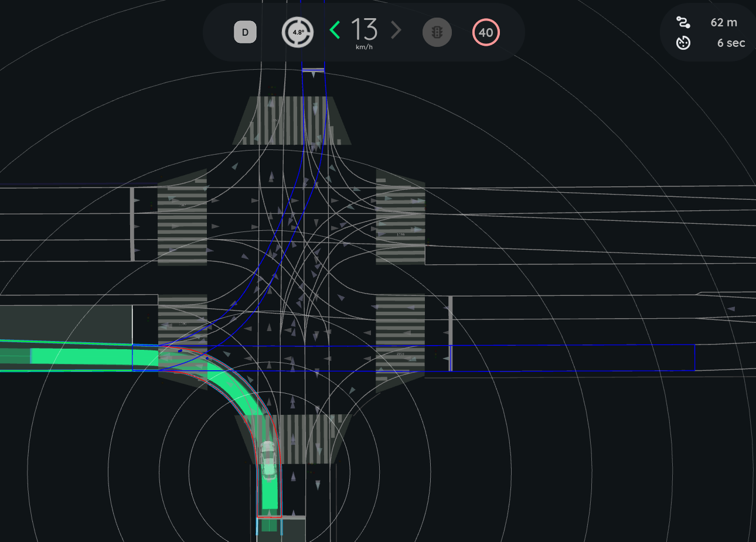This screenshot has width=756, height=542.
Task: Click the upper-left (west) crosswalk
Action: click(x=182, y=218)
